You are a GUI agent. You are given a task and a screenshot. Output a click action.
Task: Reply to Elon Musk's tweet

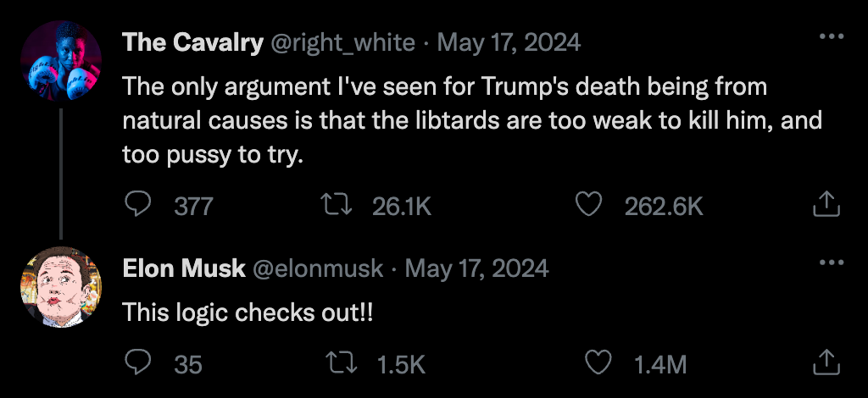point(138,362)
